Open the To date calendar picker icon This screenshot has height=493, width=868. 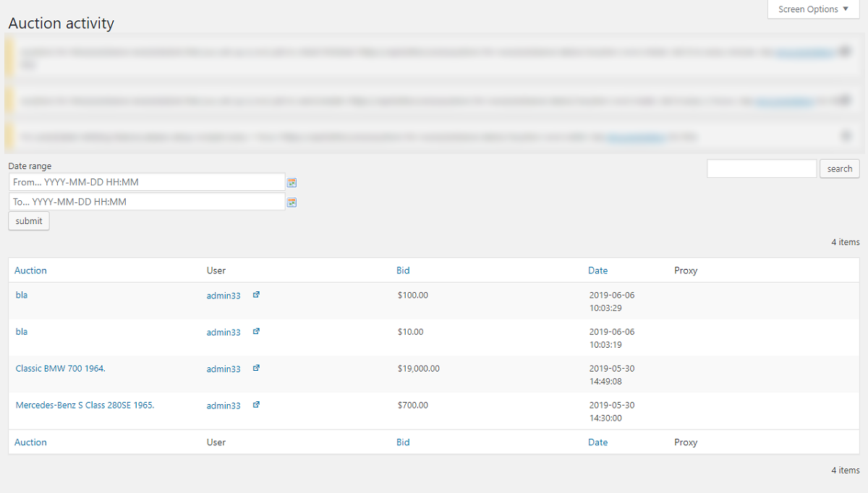(292, 202)
